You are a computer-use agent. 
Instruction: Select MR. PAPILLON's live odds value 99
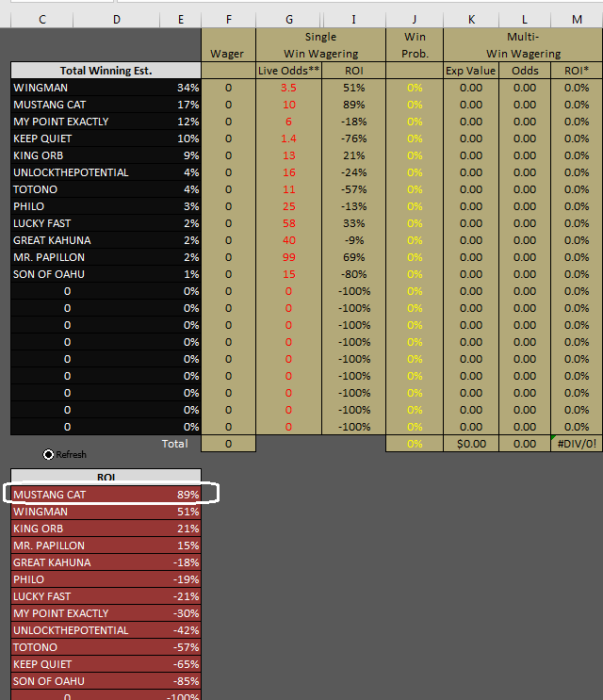point(288,257)
